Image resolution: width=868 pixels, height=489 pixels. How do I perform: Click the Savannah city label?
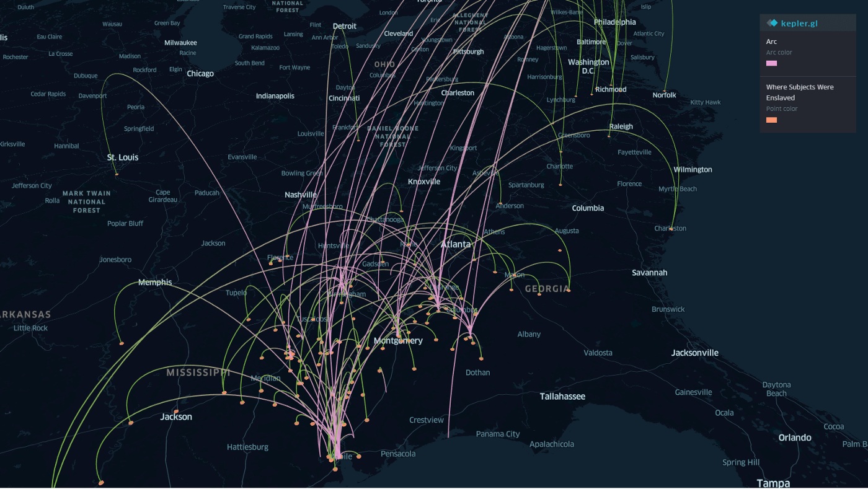pyautogui.click(x=650, y=273)
